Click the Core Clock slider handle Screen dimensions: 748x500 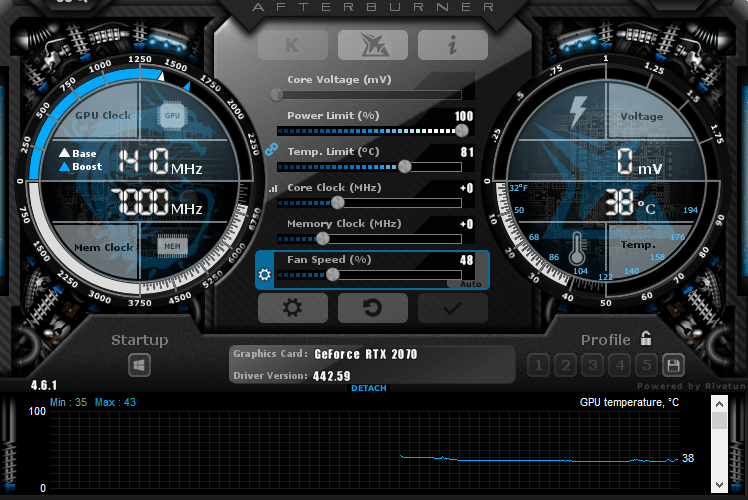(x=338, y=203)
